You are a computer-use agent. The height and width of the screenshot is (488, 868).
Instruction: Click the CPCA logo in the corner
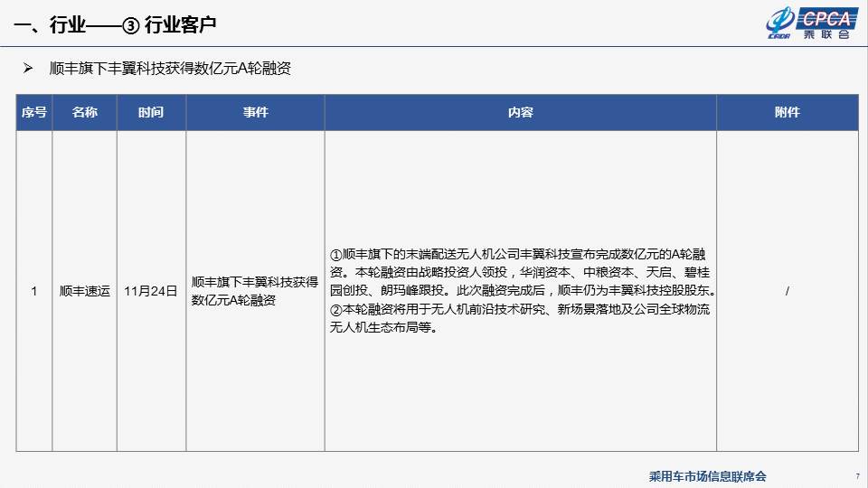click(x=812, y=23)
